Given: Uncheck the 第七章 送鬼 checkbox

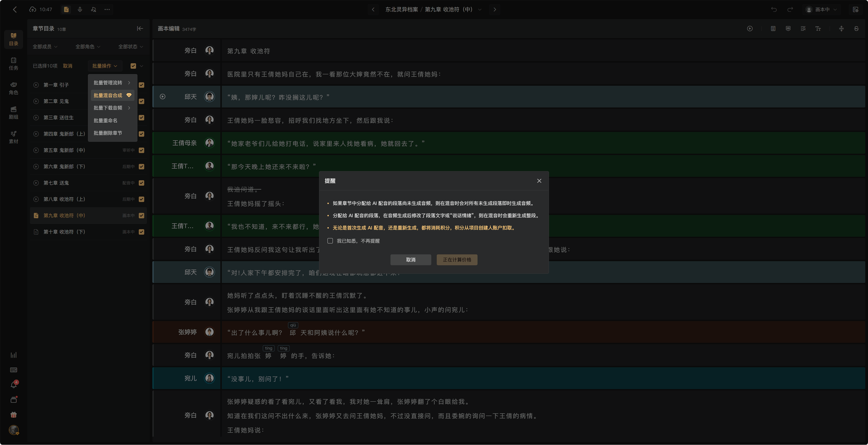Looking at the screenshot, I should [x=142, y=183].
